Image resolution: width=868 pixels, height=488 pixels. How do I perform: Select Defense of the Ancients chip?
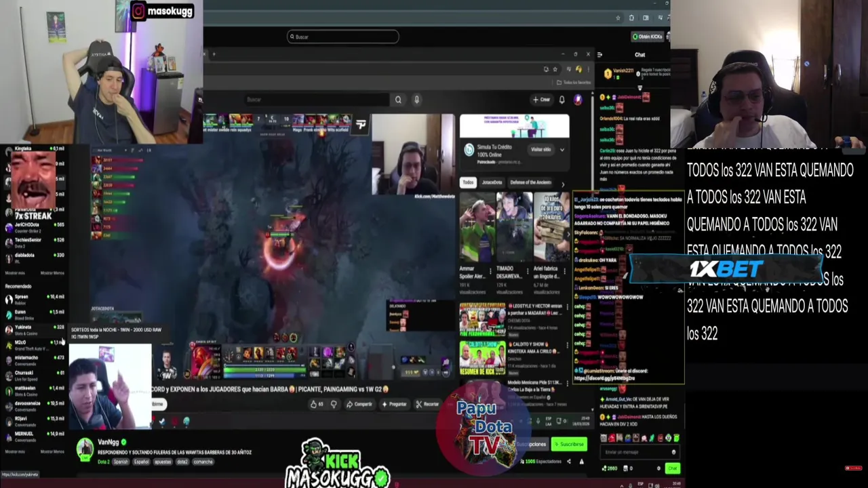tap(531, 182)
